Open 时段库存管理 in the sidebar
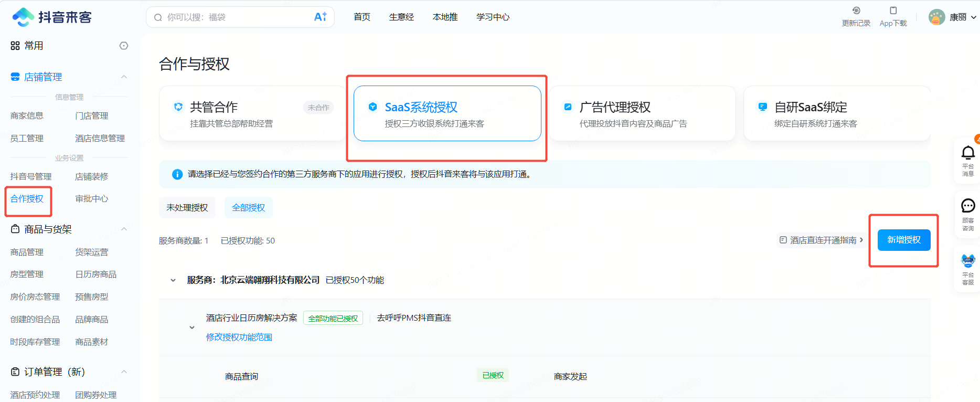The image size is (980, 402). coord(35,342)
